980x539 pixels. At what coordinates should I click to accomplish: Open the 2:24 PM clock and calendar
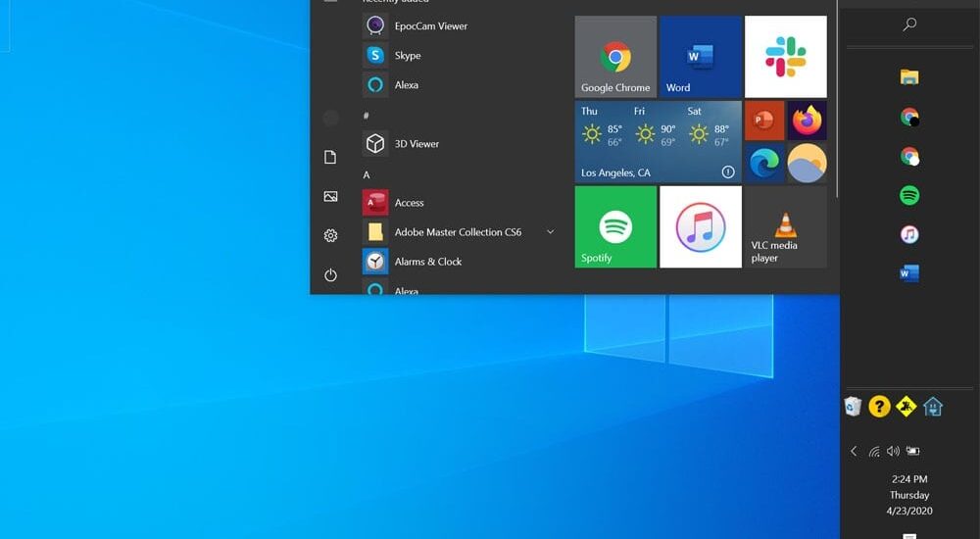[x=909, y=495]
